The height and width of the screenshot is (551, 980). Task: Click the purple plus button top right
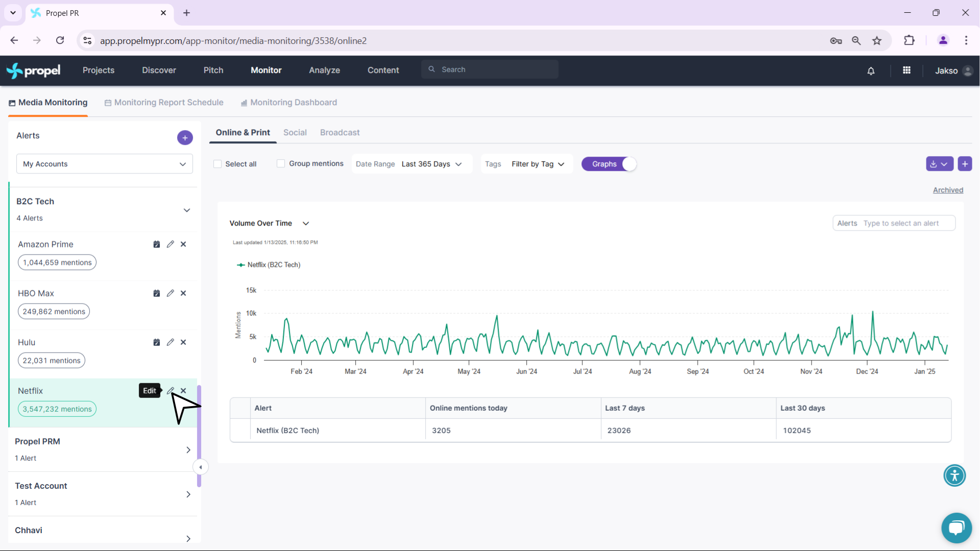965,164
